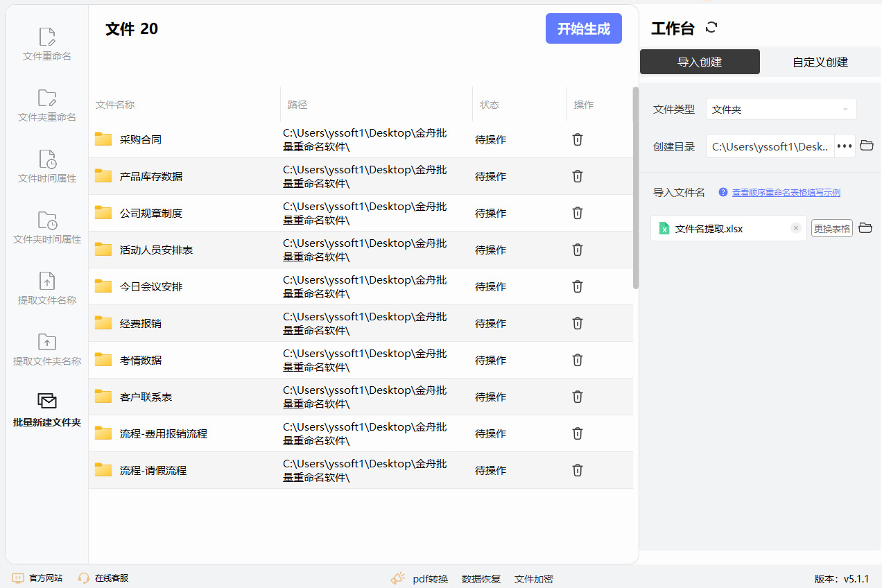Open the 文件重命名 sidebar tool
Screen dimensions: 882x588
click(x=47, y=44)
